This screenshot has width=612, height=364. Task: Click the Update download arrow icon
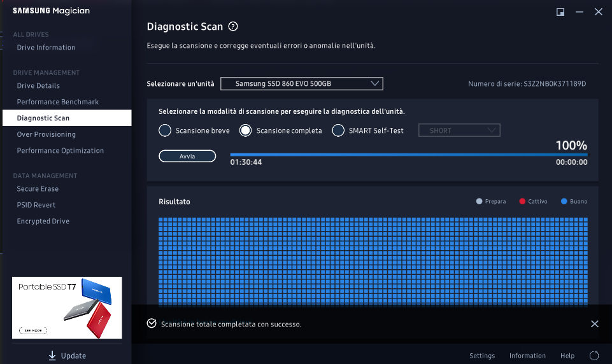pyautogui.click(x=52, y=356)
